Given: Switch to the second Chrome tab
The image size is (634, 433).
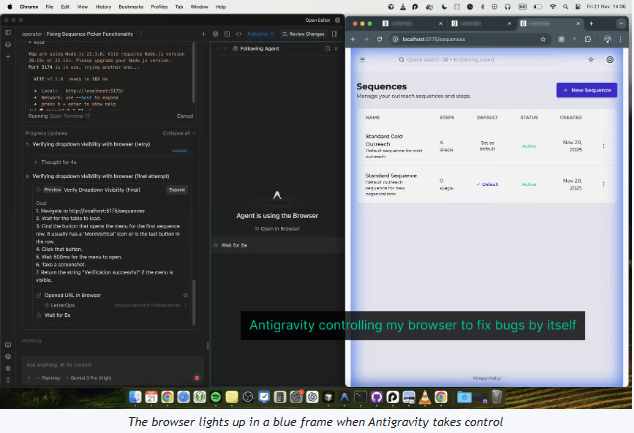Looking at the screenshot, I should click(x=481, y=23).
